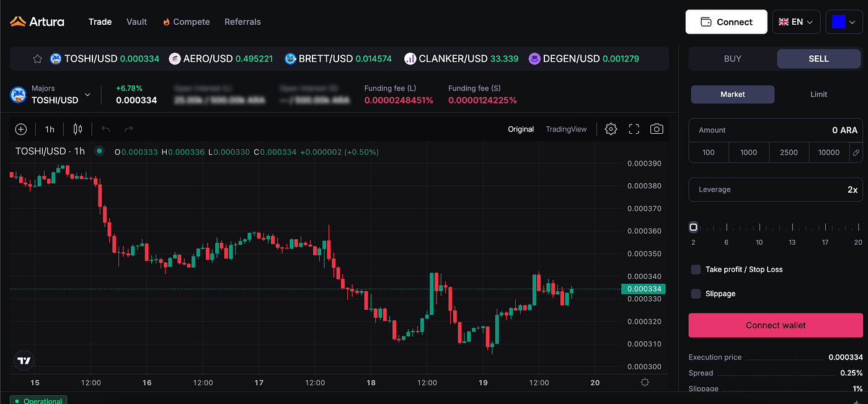Click the TradingView logo on chart
Screen dimensions: 868x404
pyautogui.click(x=24, y=360)
